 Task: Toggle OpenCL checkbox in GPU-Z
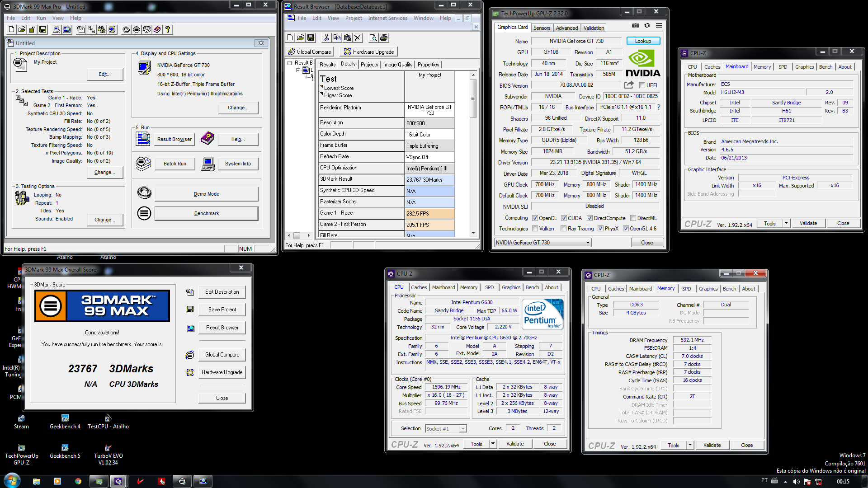tap(535, 218)
